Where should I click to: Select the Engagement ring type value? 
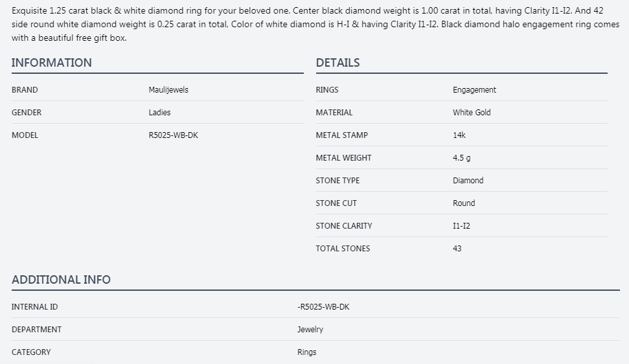474,90
